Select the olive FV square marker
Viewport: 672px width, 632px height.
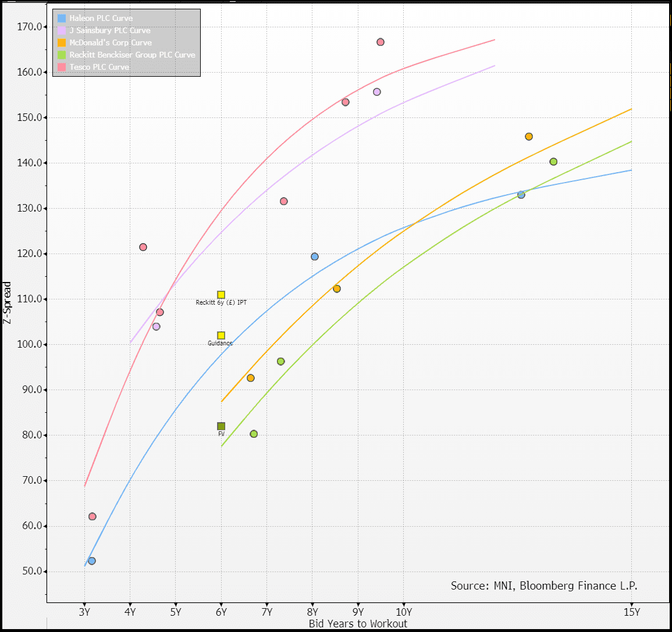pos(221,426)
